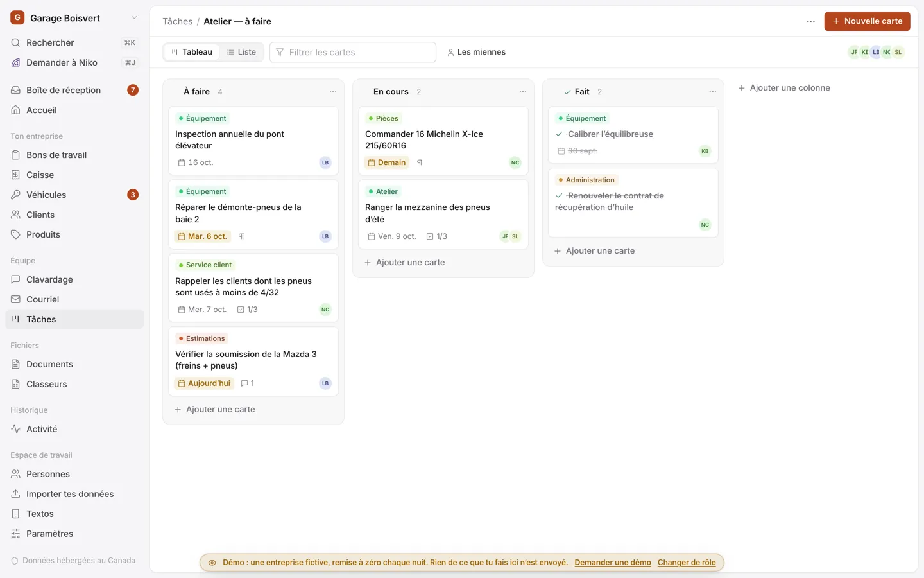Open Clients page
This screenshot has width=924, height=578.
coord(74,215)
